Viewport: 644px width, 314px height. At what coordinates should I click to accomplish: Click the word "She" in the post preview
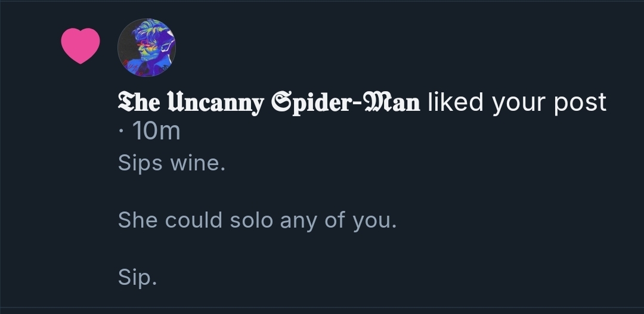(138, 220)
